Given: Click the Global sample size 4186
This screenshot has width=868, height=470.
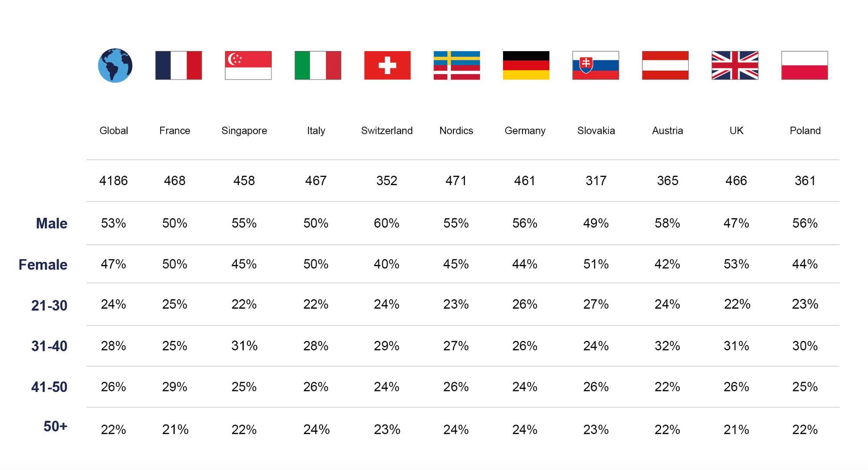Looking at the screenshot, I should [x=114, y=180].
